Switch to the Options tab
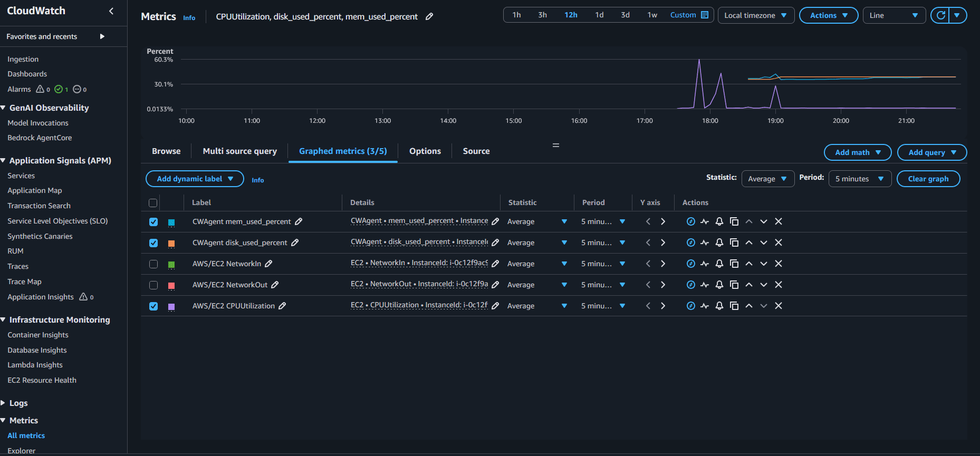980x456 pixels. coord(425,151)
